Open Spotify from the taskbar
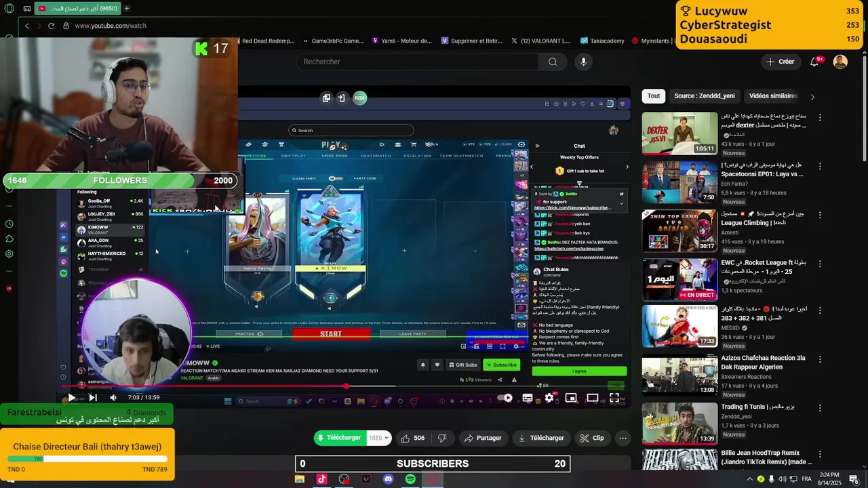Image resolution: width=868 pixels, height=488 pixels. coord(410,479)
